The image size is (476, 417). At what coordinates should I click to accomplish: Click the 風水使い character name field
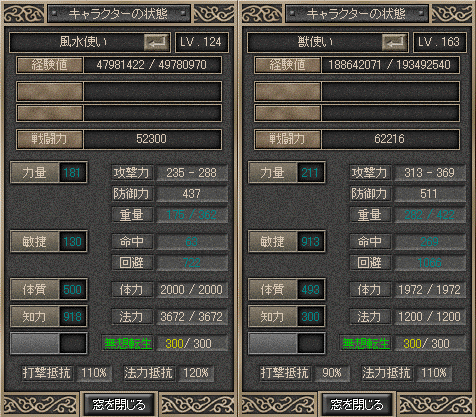click(x=90, y=42)
